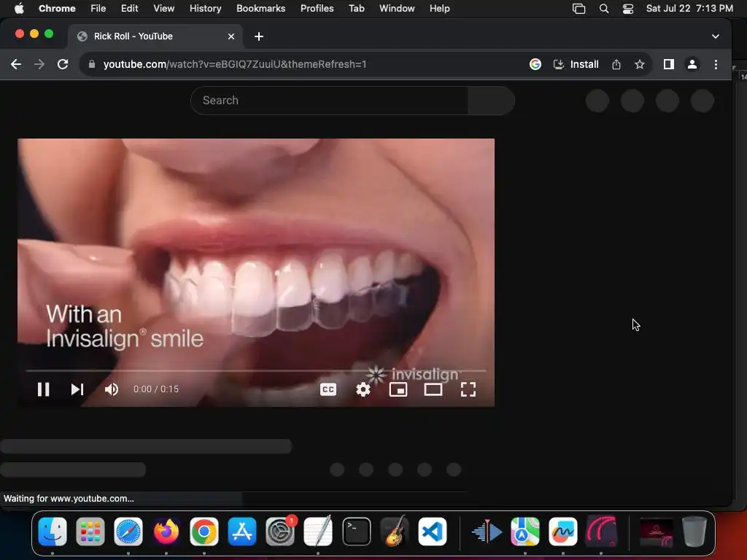Open the Profiles menu
The width and height of the screenshot is (747, 560).
click(x=317, y=8)
